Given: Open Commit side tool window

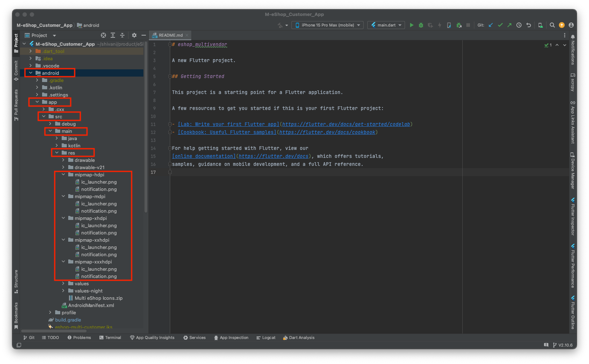Looking at the screenshot, I should point(16,70).
